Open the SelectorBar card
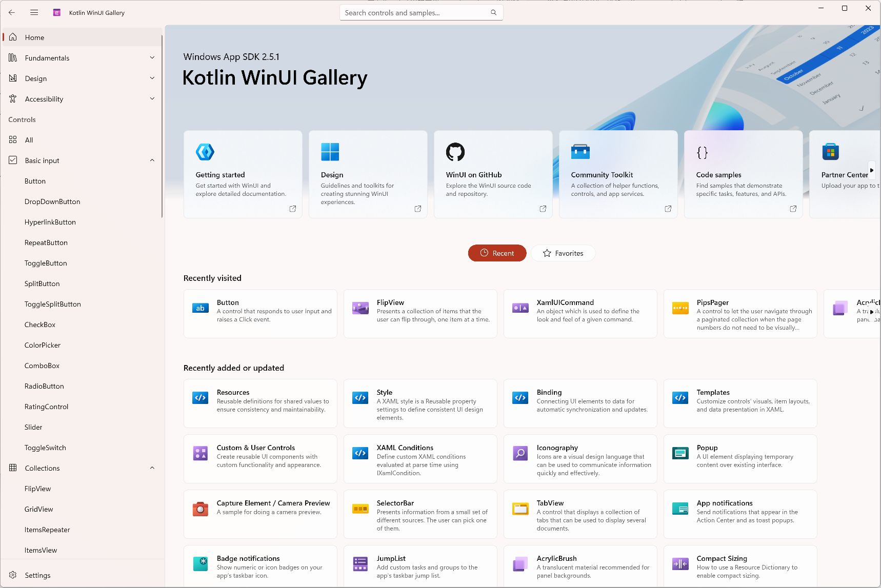Image resolution: width=881 pixels, height=588 pixels. (421, 514)
